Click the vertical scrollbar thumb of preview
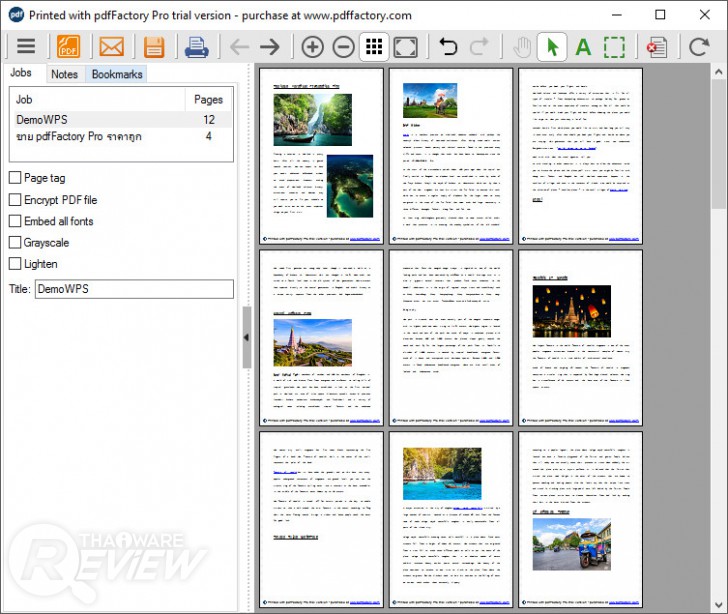The height and width of the screenshot is (614, 728). pyautogui.click(x=719, y=144)
